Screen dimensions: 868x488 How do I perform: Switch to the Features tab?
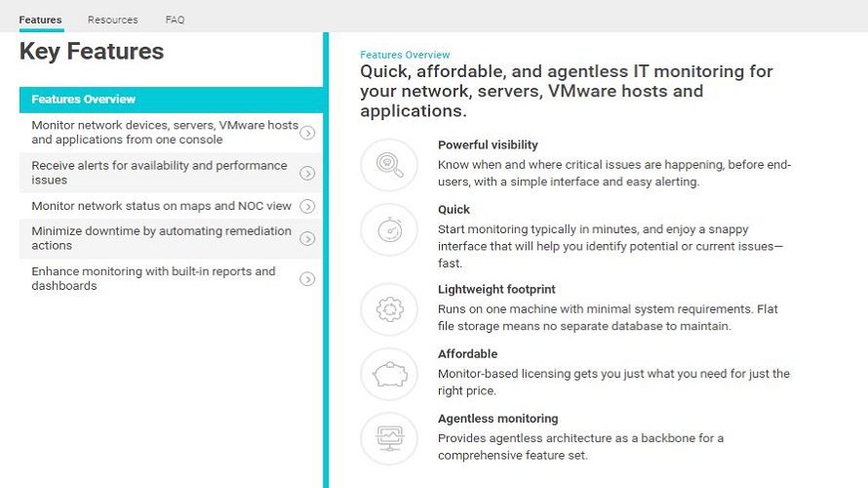tap(40, 20)
